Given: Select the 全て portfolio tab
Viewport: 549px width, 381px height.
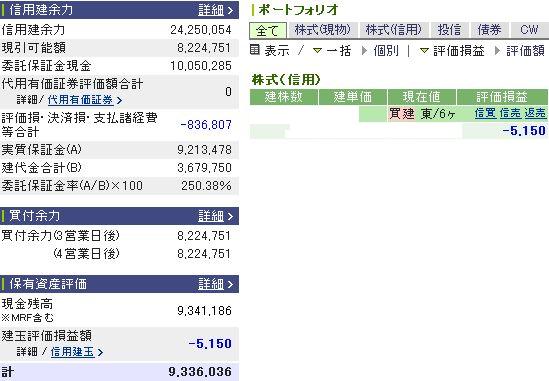Looking at the screenshot, I should 268,30.
